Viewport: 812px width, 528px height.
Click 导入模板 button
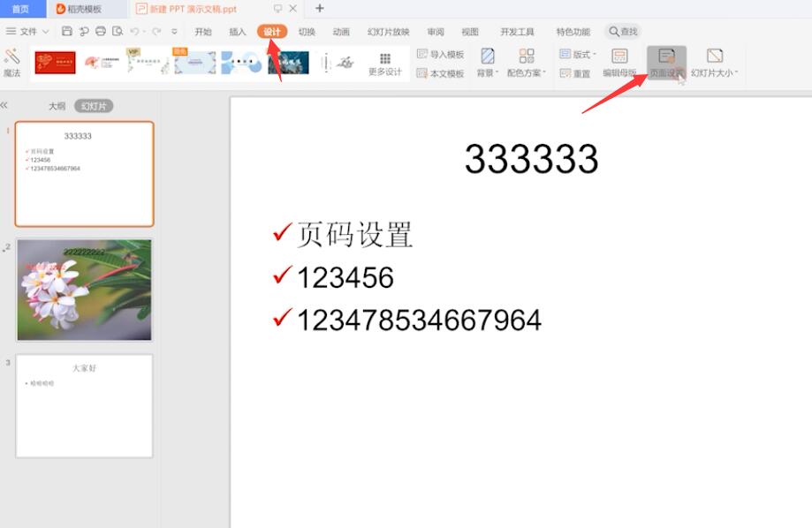(x=441, y=54)
